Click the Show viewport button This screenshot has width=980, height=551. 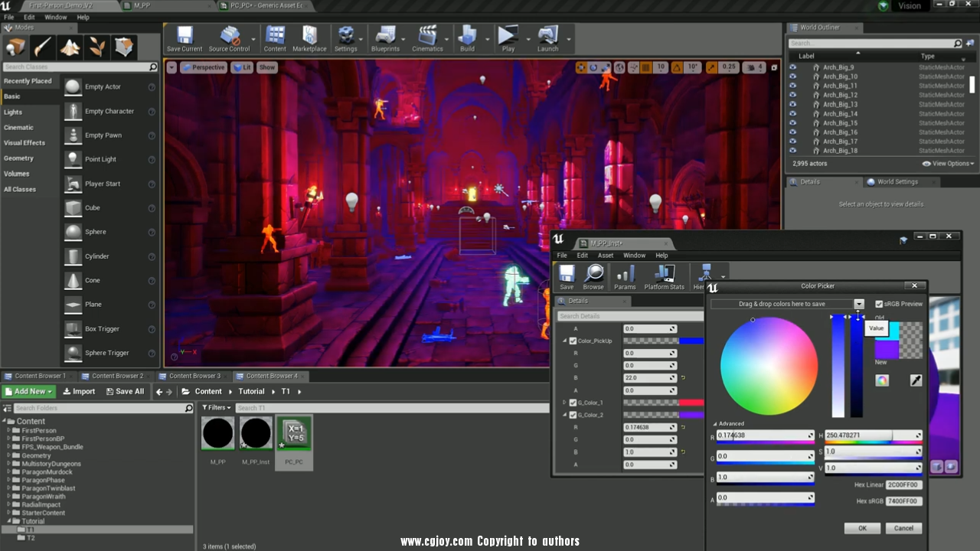tap(266, 67)
